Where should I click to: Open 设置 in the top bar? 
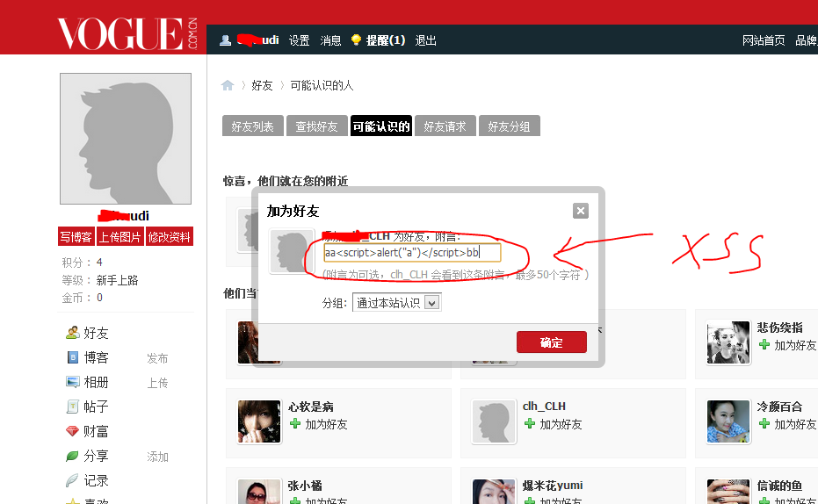(300, 40)
